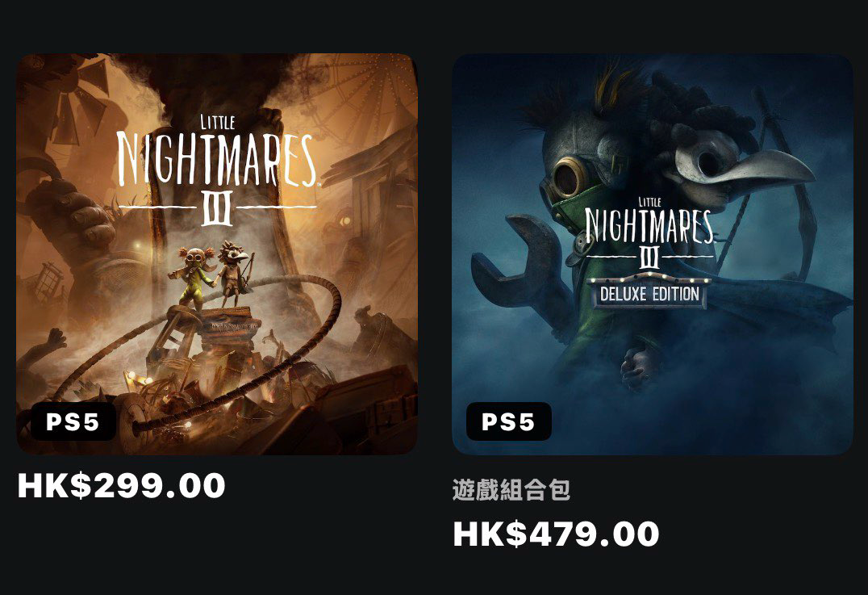Click the 遊戲組合包 bundle label
Image resolution: width=868 pixels, height=595 pixels.
[x=511, y=490]
